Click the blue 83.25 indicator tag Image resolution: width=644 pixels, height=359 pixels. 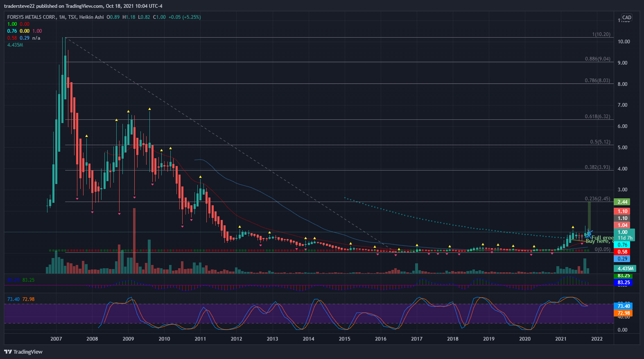click(624, 283)
